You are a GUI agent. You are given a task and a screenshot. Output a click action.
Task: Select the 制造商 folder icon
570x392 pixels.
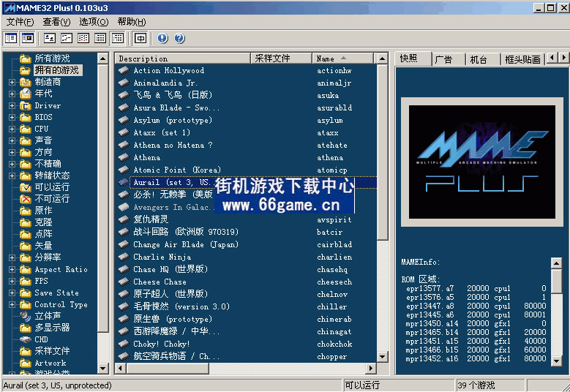tap(26, 82)
